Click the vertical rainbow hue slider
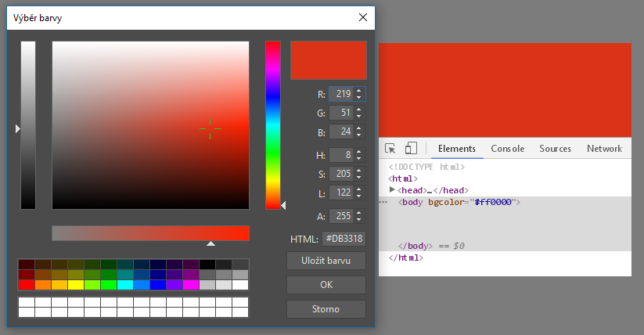This screenshot has height=335, width=644. 272,125
